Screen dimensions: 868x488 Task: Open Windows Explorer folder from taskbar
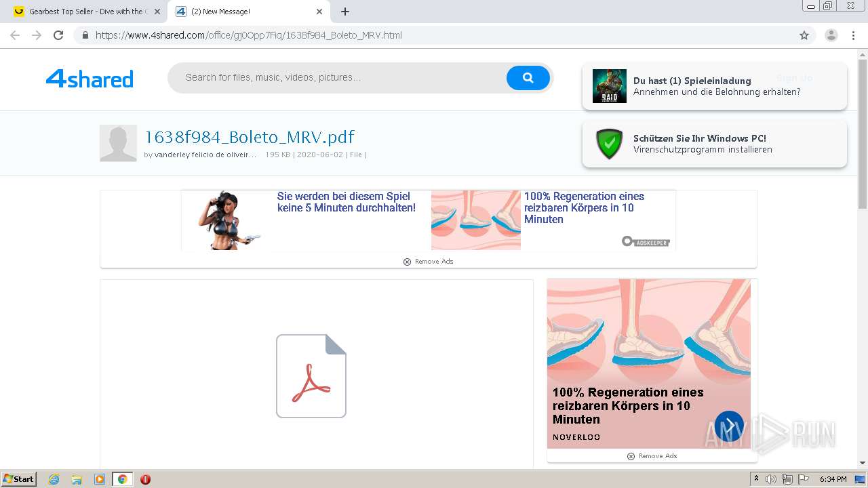[x=77, y=479]
